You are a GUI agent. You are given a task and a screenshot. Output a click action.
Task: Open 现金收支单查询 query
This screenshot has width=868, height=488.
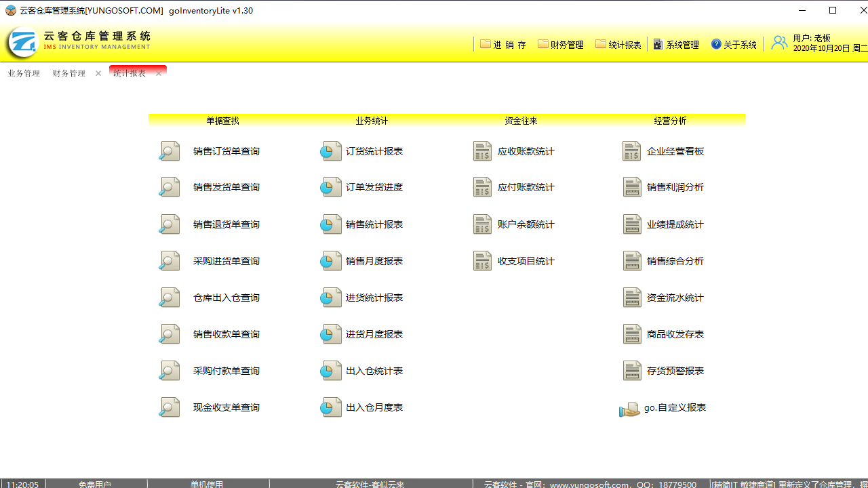click(169, 407)
